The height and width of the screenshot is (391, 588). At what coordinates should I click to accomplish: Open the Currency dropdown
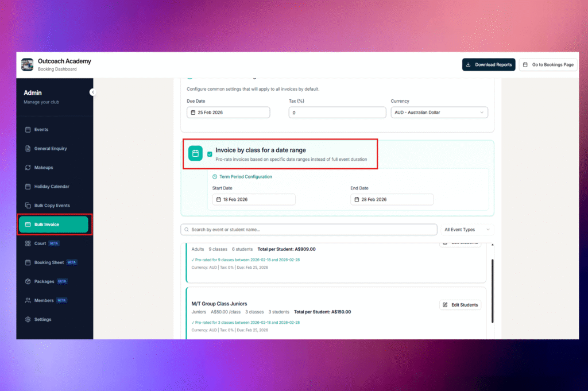(439, 113)
